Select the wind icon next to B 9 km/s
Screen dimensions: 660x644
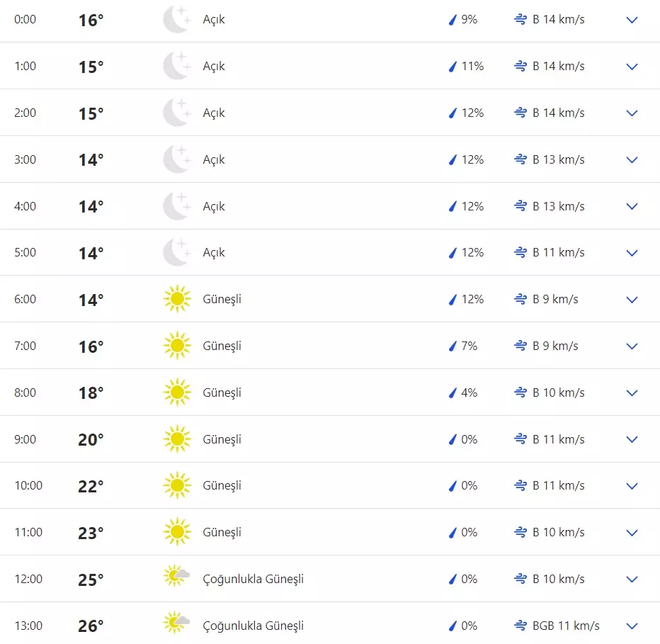(519, 299)
